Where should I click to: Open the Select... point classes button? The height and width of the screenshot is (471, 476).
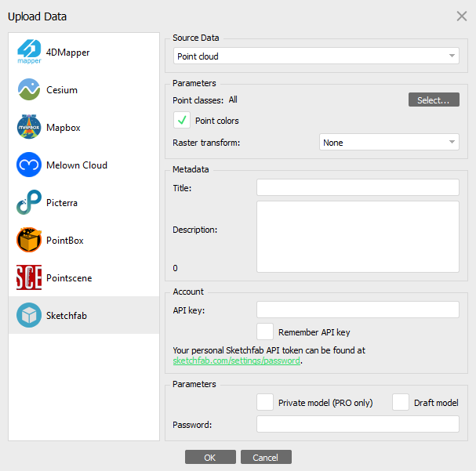(x=434, y=100)
